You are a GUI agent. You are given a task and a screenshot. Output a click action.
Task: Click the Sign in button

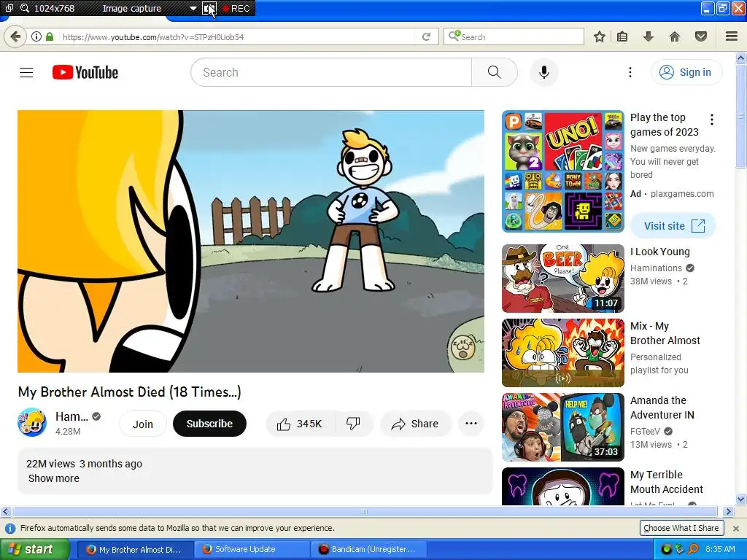(x=686, y=72)
